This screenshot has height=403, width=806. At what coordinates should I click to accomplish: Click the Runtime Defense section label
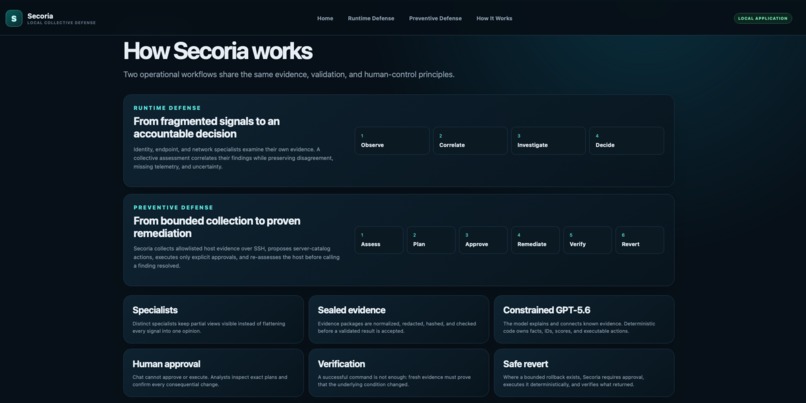click(x=167, y=108)
